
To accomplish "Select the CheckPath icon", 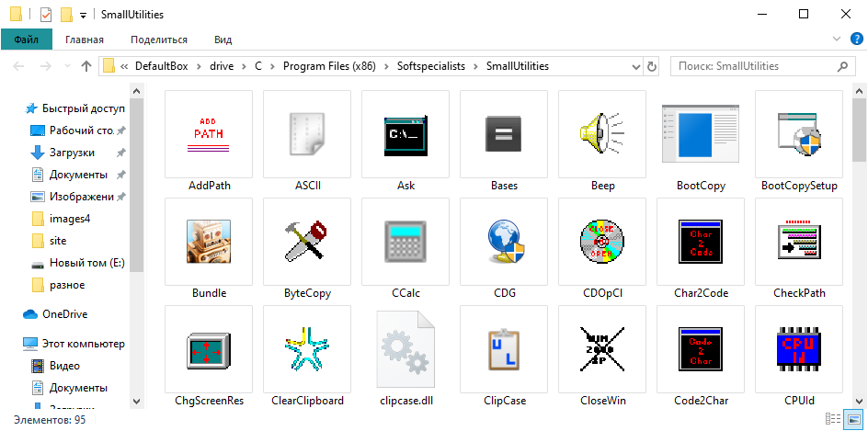I will click(799, 241).
